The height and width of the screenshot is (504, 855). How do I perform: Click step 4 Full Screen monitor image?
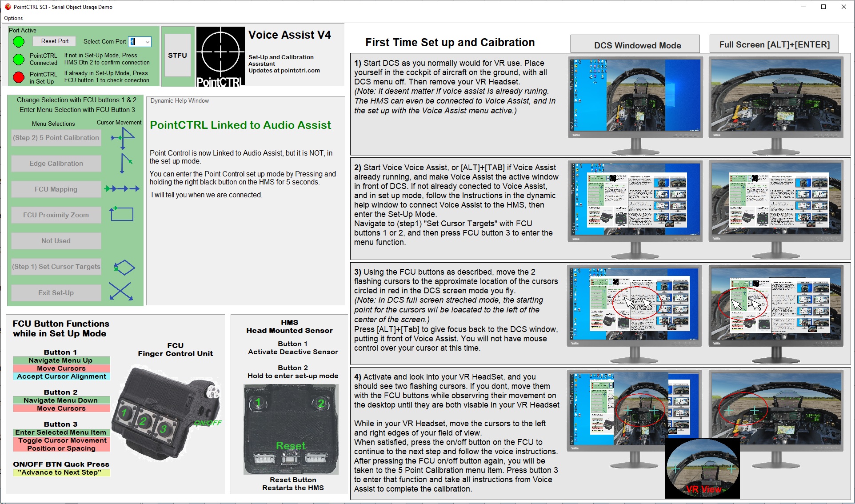point(776,419)
